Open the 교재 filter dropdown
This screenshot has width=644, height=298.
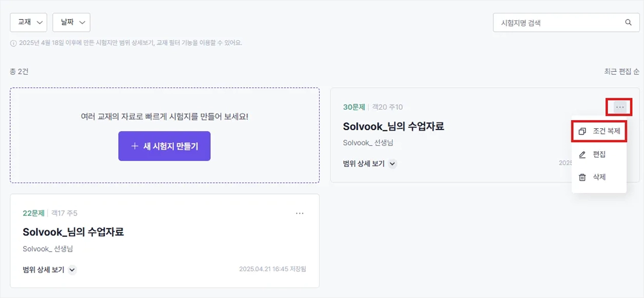tap(28, 23)
